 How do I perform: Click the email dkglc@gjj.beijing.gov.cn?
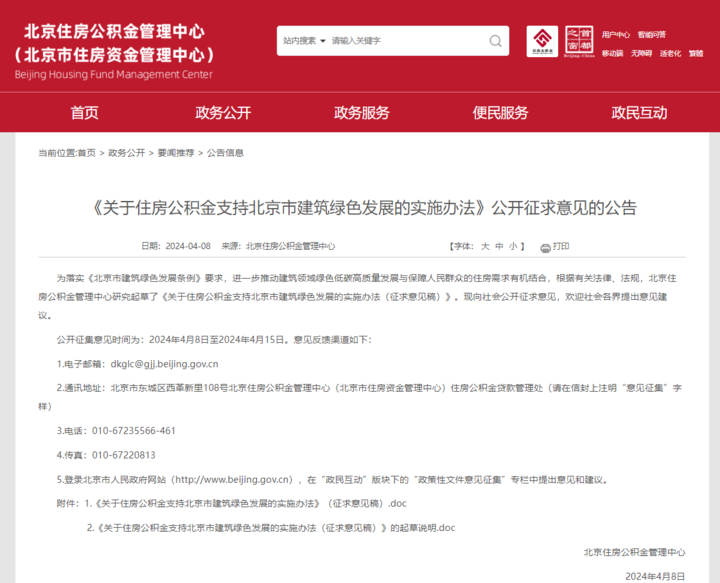point(164,364)
